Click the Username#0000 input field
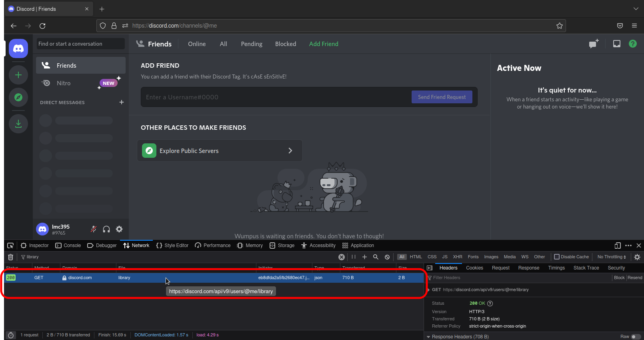Image resolution: width=644 pixels, height=340 pixels. (x=276, y=97)
